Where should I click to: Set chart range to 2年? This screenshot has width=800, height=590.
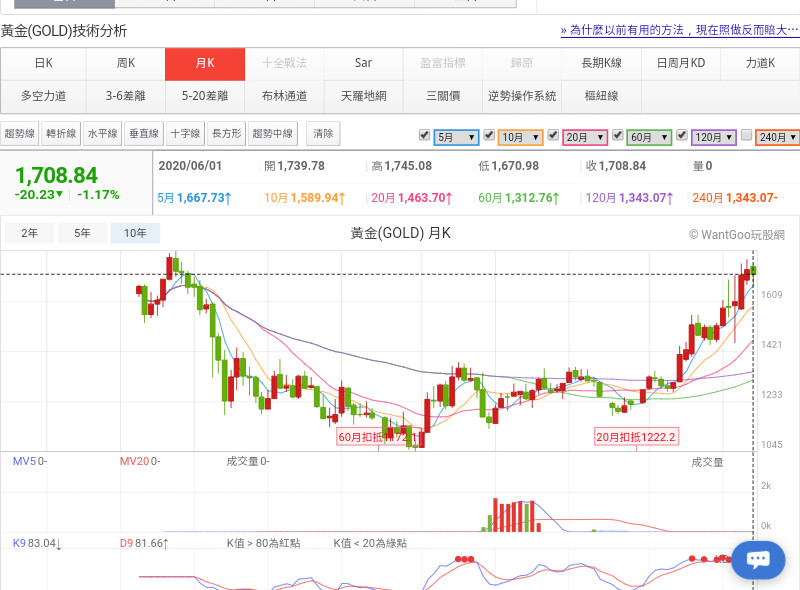30,234
